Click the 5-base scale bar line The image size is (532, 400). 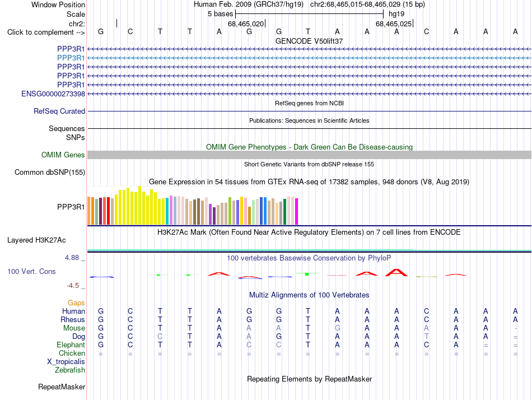[x=309, y=14]
